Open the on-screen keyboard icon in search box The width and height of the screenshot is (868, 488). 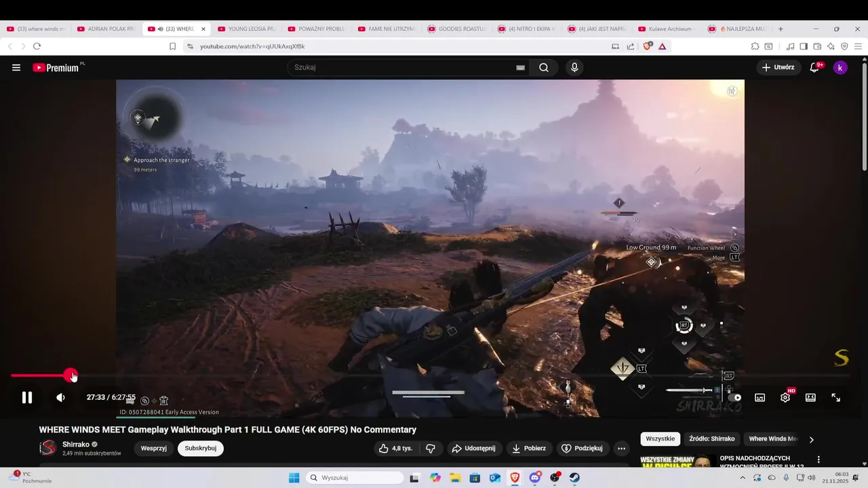coord(520,68)
